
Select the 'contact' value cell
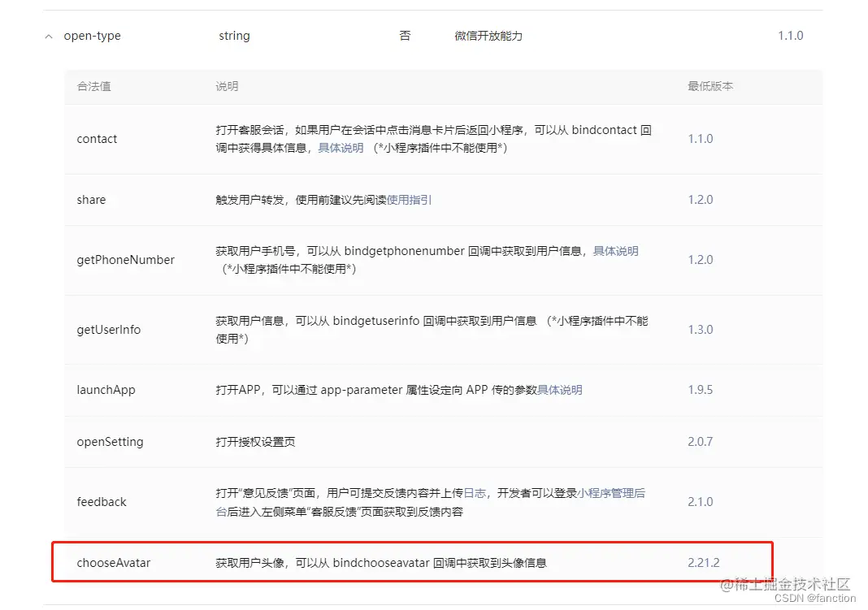[97, 139]
